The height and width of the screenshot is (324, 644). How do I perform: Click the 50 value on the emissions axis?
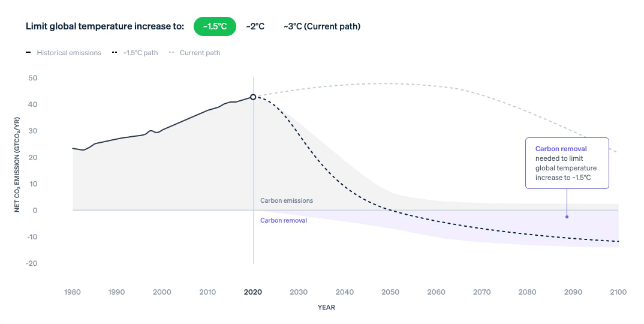click(x=32, y=78)
